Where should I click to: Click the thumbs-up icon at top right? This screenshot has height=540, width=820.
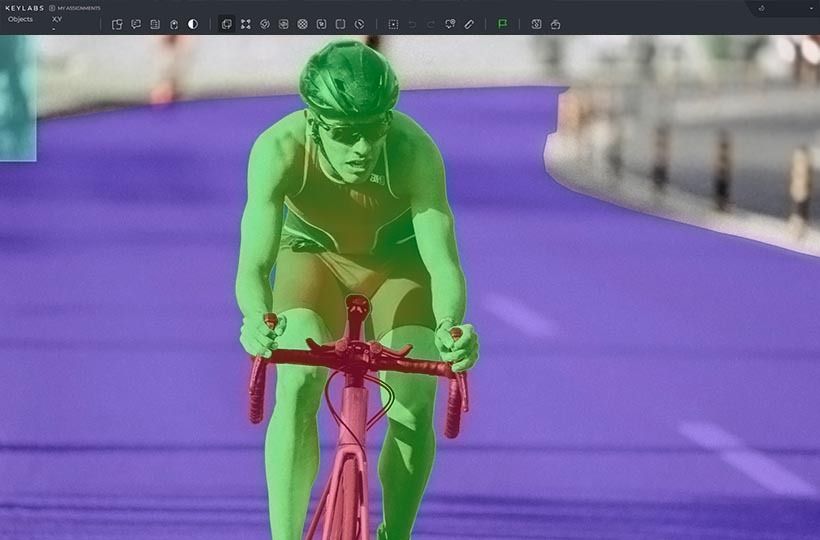coord(761,8)
